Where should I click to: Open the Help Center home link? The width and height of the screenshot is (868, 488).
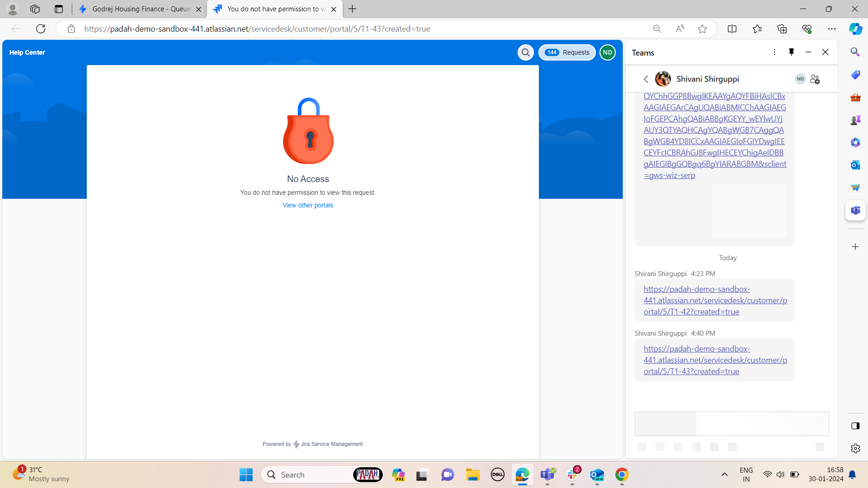tap(27, 52)
